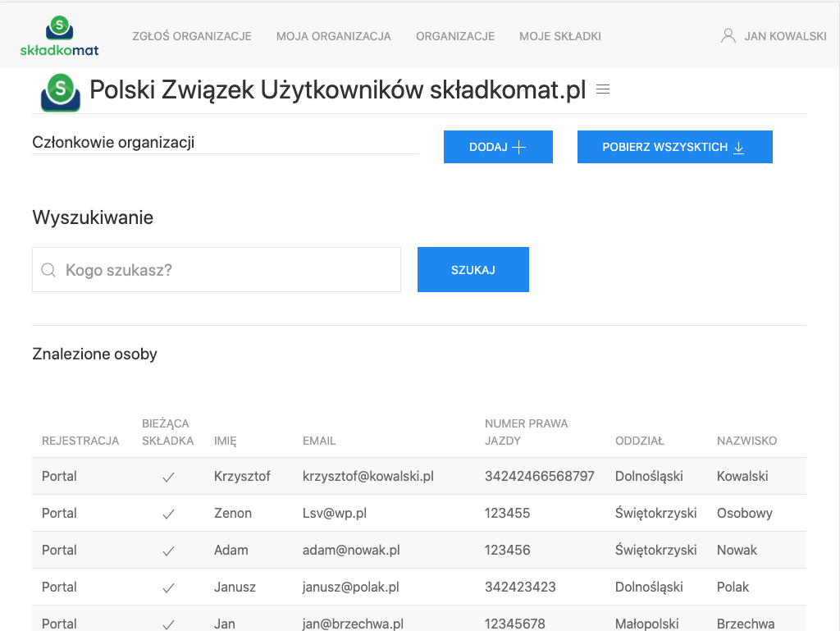The width and height of the screenshot is (840, 631).
Task: Click the name Adam in the table
Action: pos(231,550)
